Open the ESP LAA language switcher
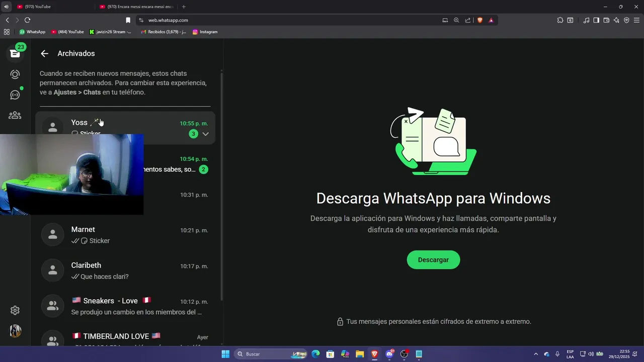This screenshot has width=644, height=362. click(x=570, y=354)
